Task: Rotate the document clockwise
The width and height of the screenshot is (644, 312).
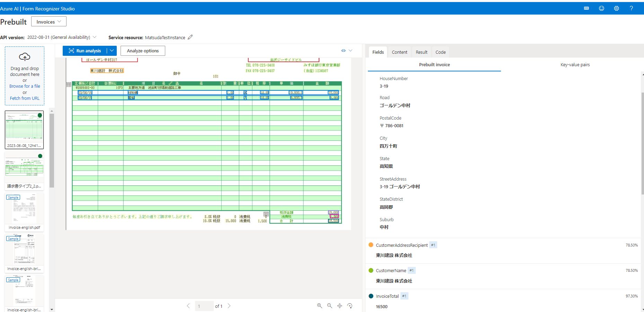Action: pyautogui.click(x=350, y=306)
